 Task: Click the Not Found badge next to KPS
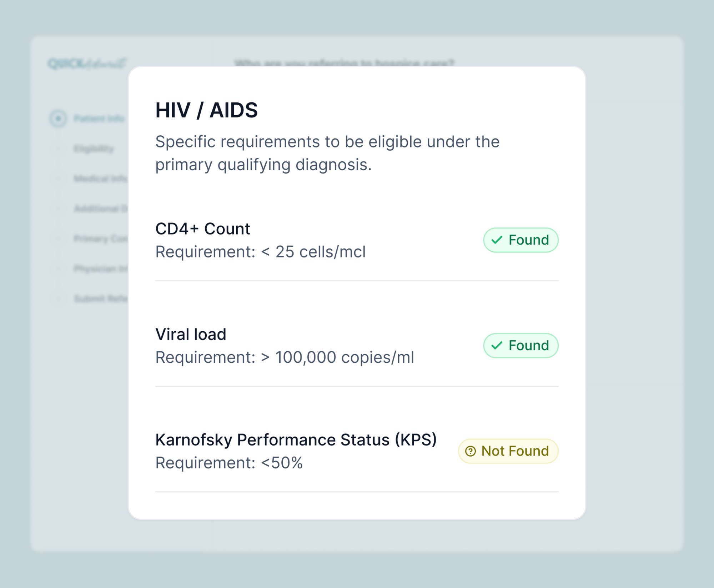507,451
